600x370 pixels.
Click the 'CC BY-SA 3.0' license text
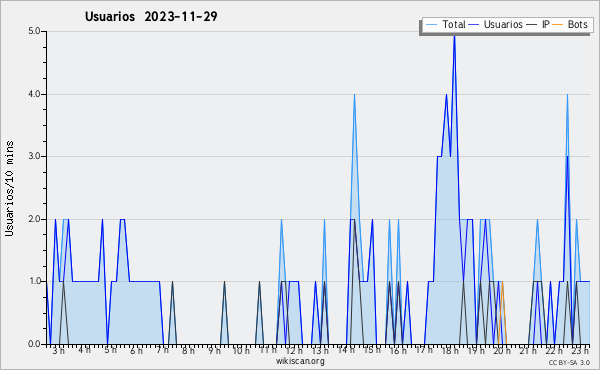[x=569, y=363]
